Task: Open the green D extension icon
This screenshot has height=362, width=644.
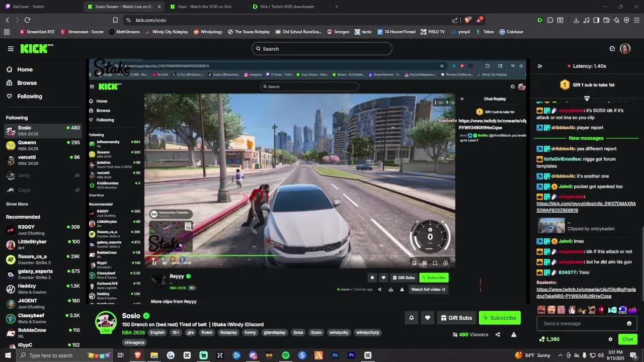Action: pyautogui.click(x=540, y=20)
